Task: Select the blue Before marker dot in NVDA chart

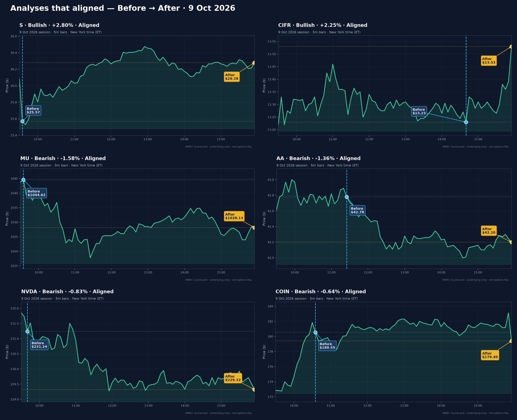Action: point(27,332)
